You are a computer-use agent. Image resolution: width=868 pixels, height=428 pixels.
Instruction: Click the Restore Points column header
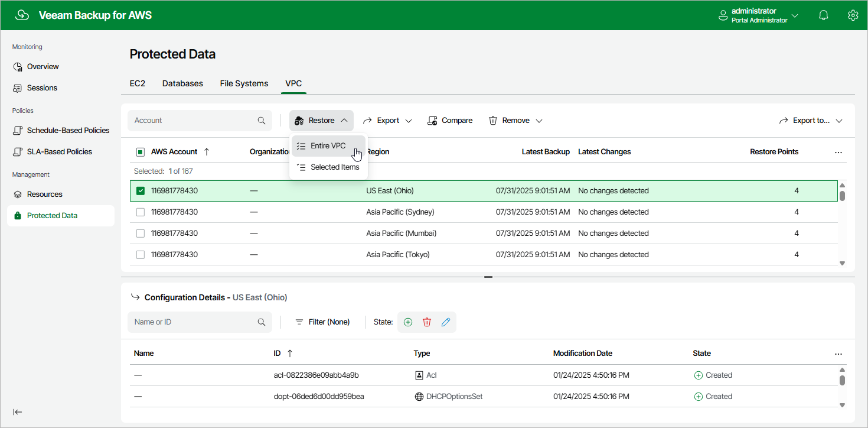[774, 152]
